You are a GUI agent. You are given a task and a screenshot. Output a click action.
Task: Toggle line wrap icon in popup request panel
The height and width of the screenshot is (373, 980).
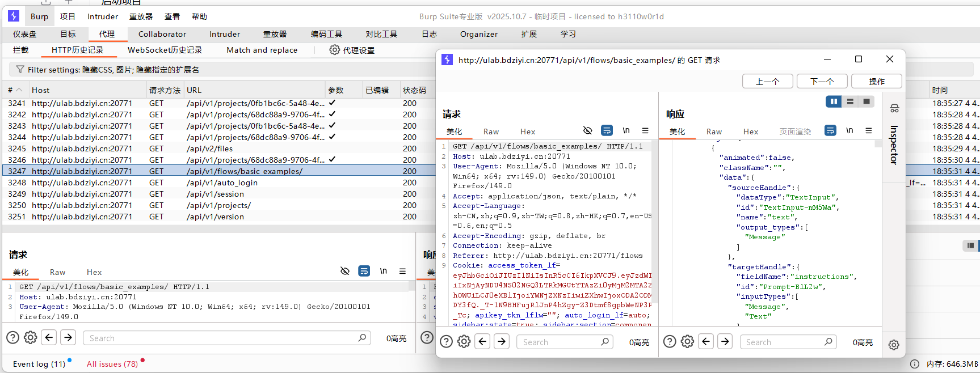(607, 130)
